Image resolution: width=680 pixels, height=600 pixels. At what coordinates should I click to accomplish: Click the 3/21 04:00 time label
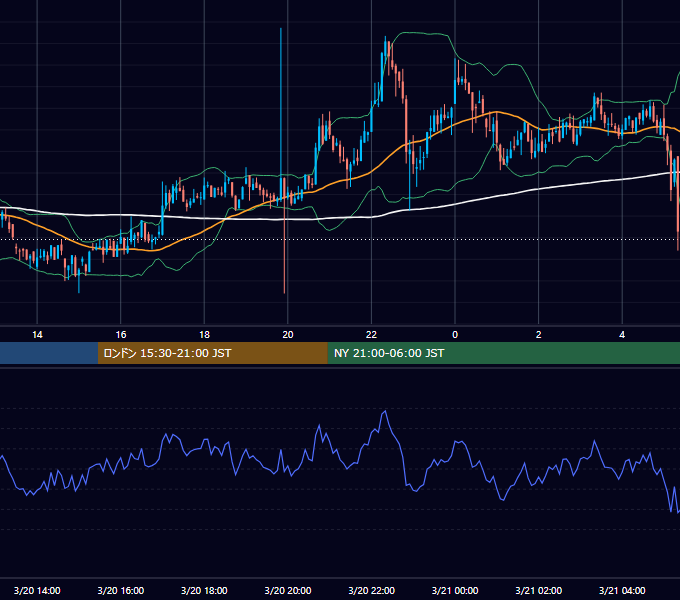pos(622,590)
